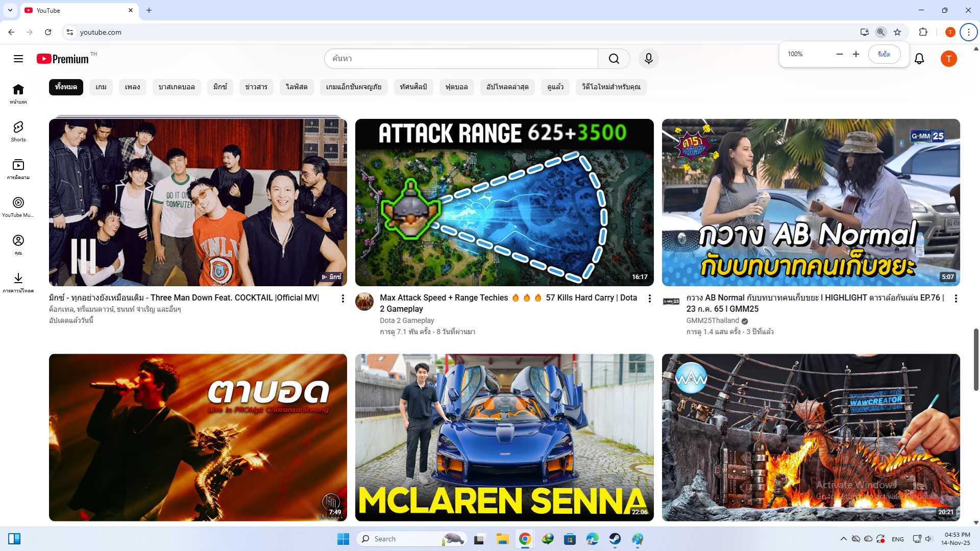Open the McLaren Senna video thumbnail

click(504, 437)
